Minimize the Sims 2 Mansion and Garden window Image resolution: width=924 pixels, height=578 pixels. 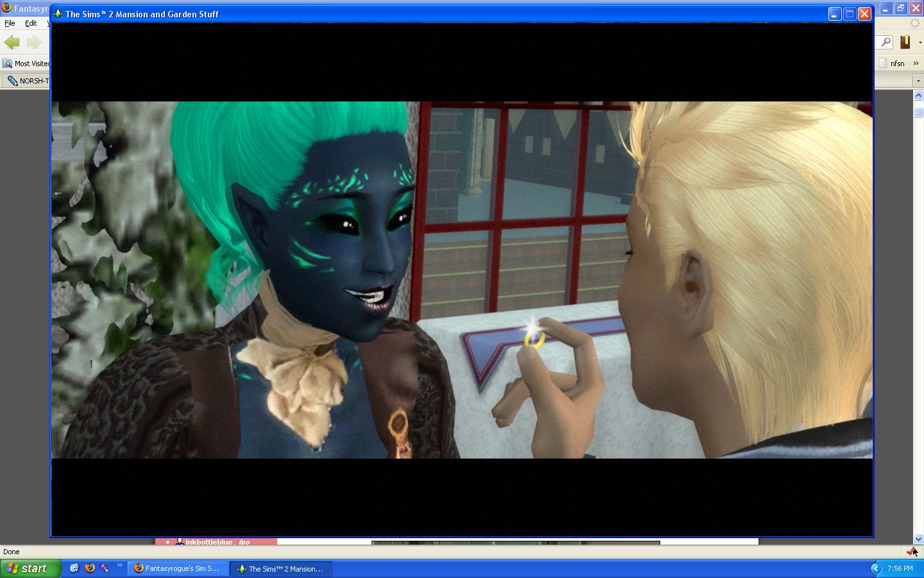pyautogui.click(x=834, y=13)
